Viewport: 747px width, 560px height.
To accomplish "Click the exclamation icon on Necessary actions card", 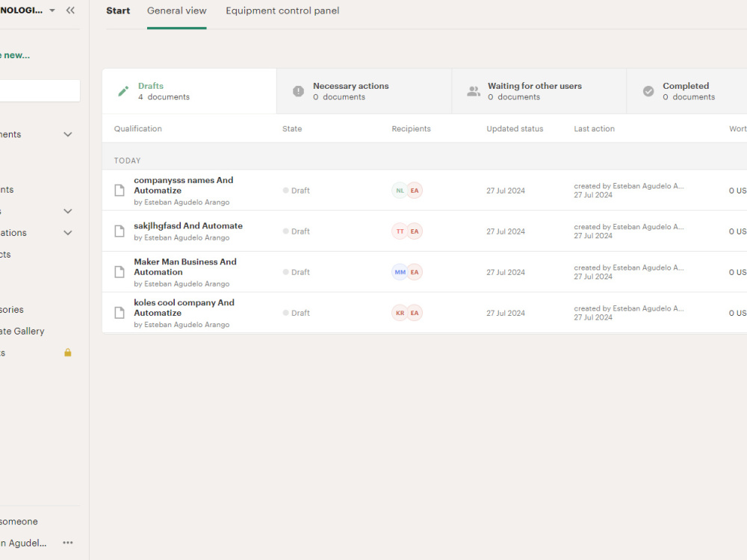I will (298, 90).
